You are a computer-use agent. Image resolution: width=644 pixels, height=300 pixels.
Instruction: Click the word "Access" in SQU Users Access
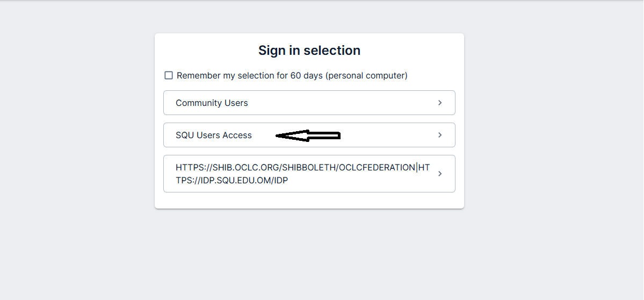(237, 135)
